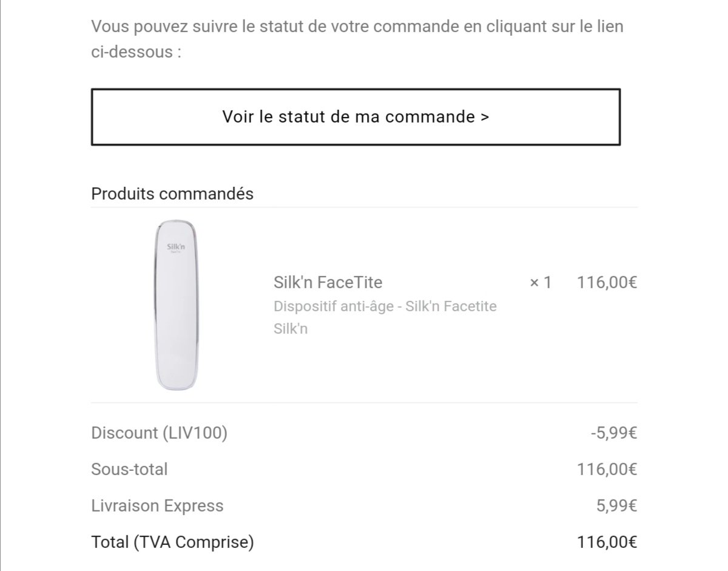Select the bold 116,00€ total amount
The width and height of the screenshot is (728, 571).
click(x=607, y=542)
